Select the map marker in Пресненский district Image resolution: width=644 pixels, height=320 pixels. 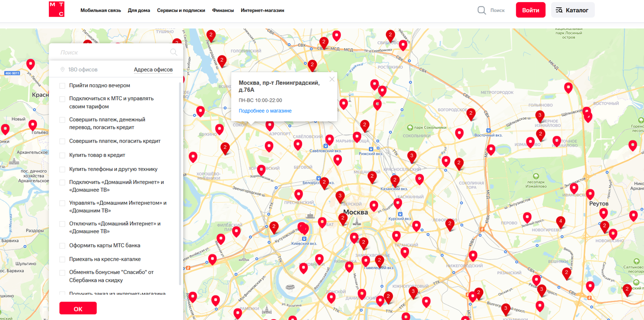tap(299, 195)
